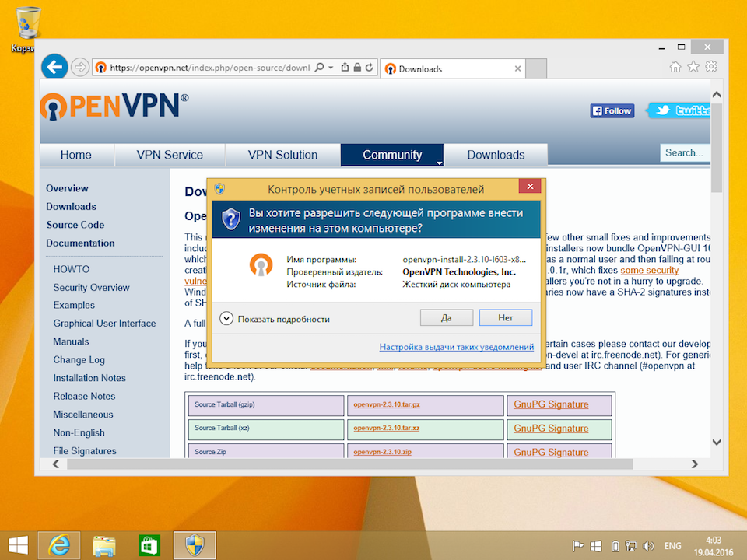
Task: Click OpenVPN Technologies, Inc. publisher name
Action: pos(459,272)
